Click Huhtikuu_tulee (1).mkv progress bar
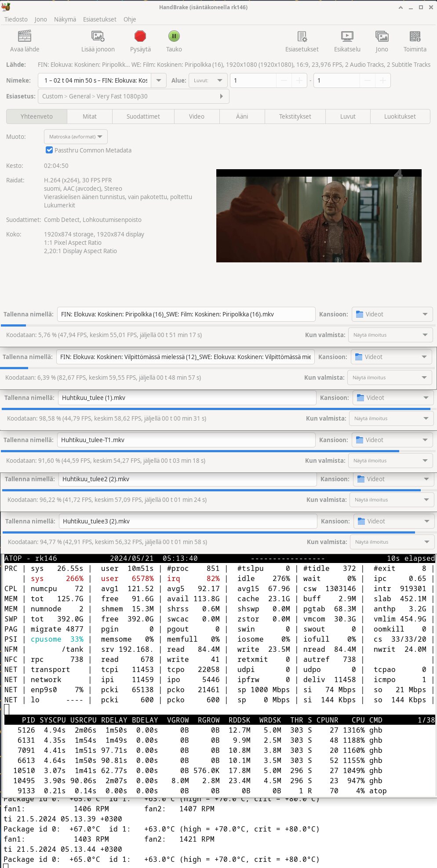The width and height of the screenshot is (437, 868). click(218, 409)
